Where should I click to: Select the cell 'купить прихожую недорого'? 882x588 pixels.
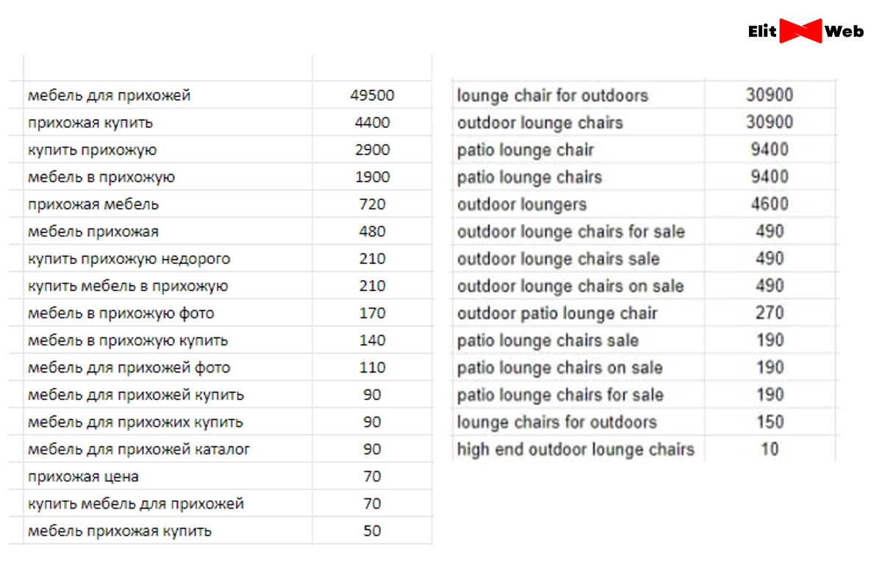pyautogui.click(x=168, y=259)
